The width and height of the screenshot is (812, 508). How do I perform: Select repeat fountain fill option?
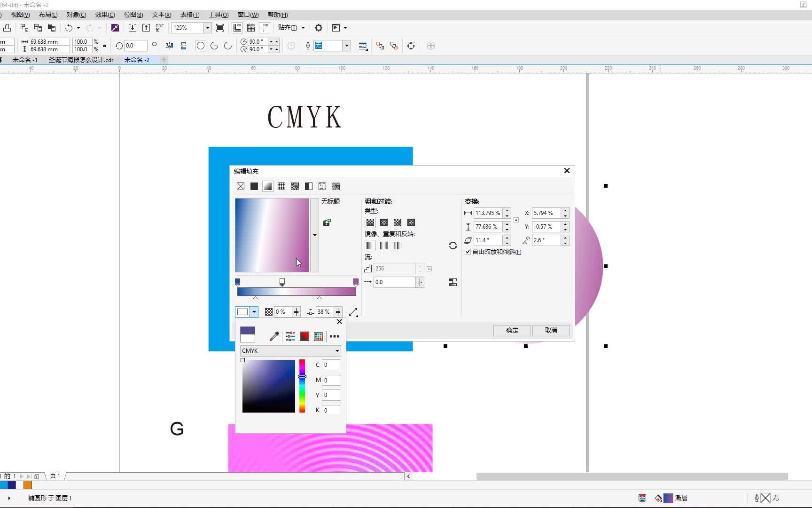pyautogui.click(x=398, y=246)
